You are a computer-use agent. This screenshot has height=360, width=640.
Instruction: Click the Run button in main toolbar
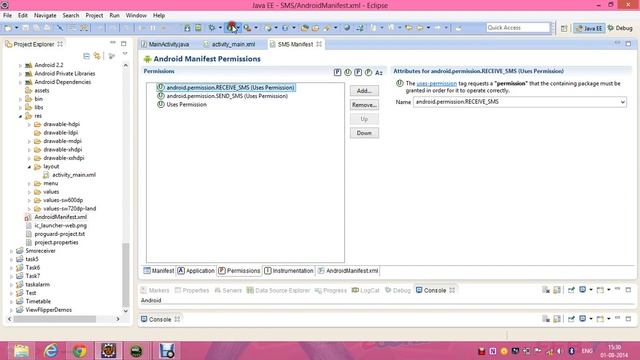pyautogui.click(x=231, y=28)
